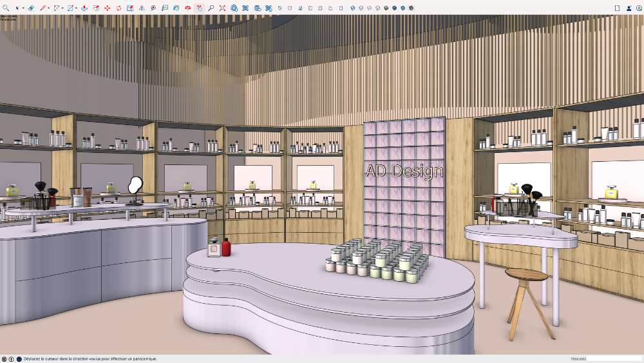Select the Zoom magnifying glass tool
Screen dimensions: 644x363
(x=211, y=8)
